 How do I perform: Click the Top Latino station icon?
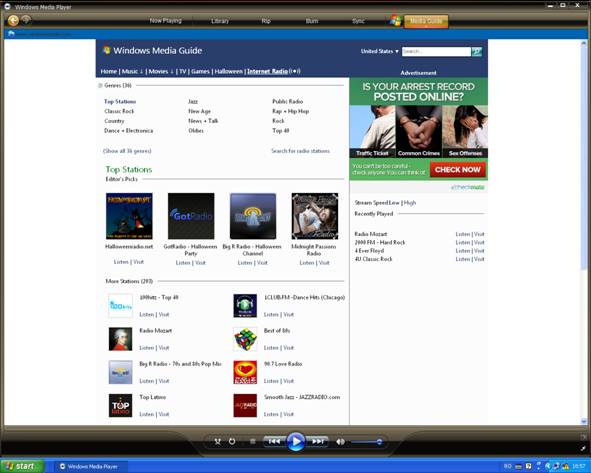121,406
